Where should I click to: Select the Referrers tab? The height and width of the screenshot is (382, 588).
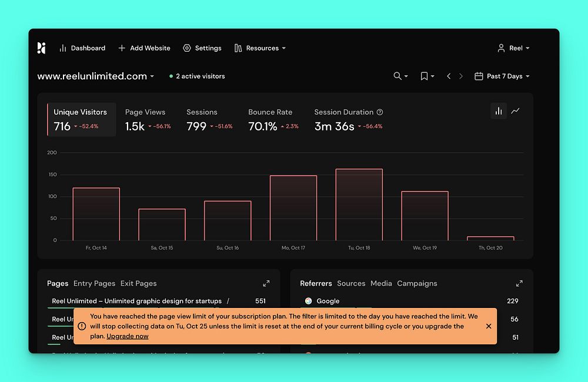click(316, 283)
